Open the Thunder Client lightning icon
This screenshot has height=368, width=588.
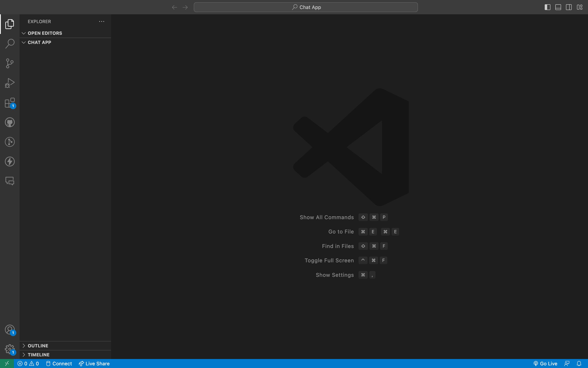click(10, 161)
